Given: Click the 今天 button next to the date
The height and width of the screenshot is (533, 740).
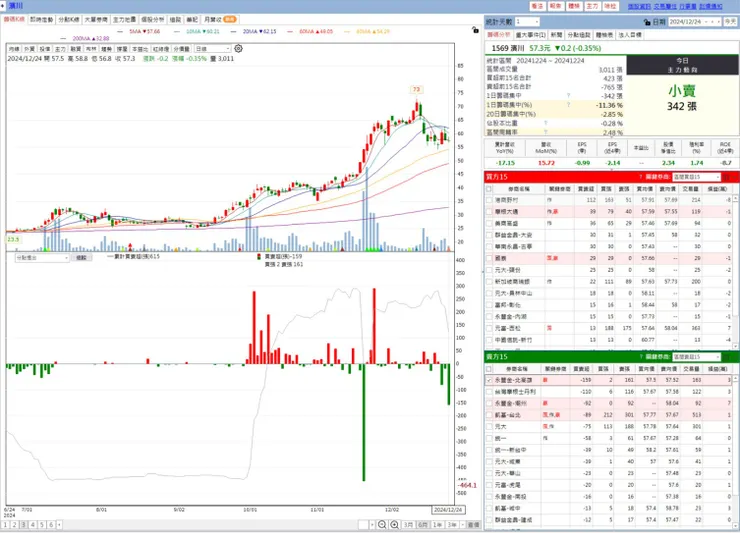Looking at the screenshot, I should click(x=730, y=22).
